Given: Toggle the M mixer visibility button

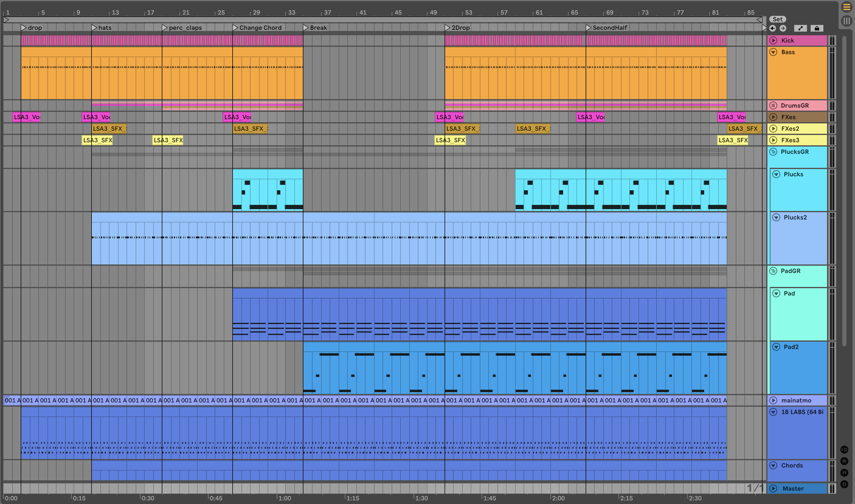Looking at the screenshot, I should pos(844,472).
